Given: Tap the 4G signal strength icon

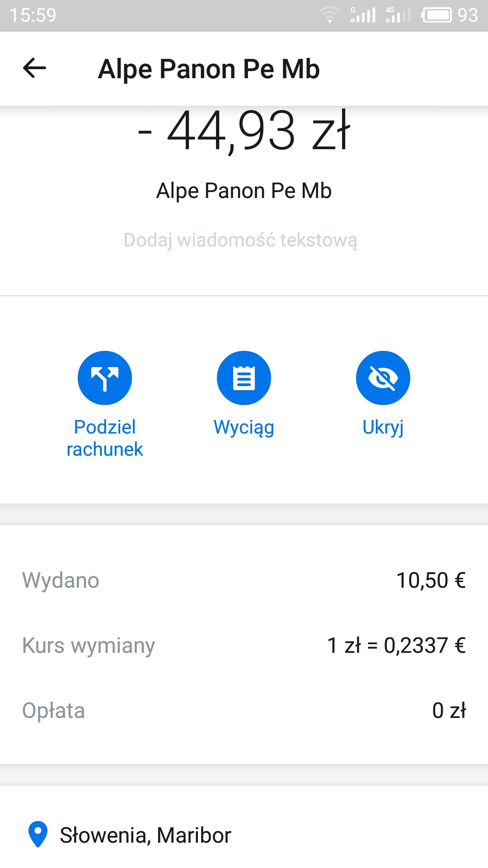Looking at the screenshot, I should pos(398,15).
